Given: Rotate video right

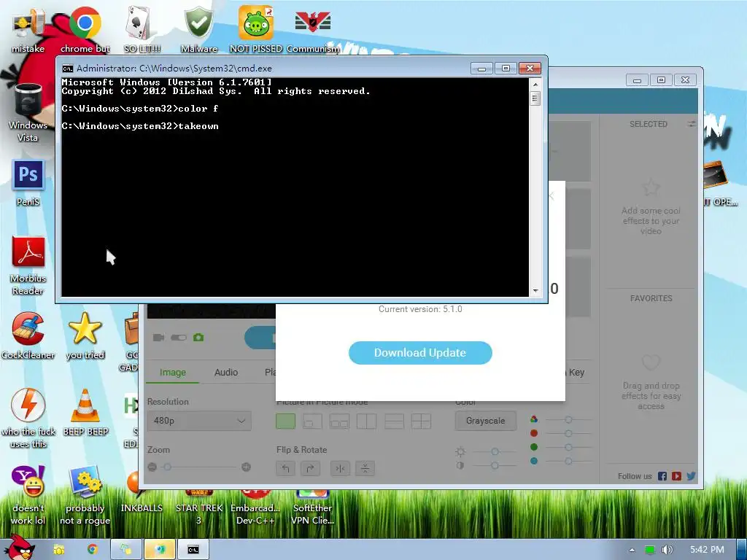Looking at the screenshot, I should click(x=310, y=468).
